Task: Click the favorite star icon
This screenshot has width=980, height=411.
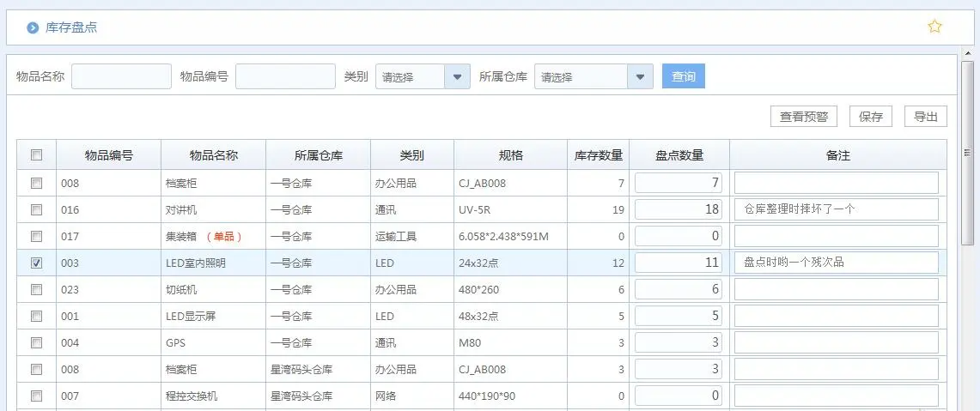Action: coord(934,27)
